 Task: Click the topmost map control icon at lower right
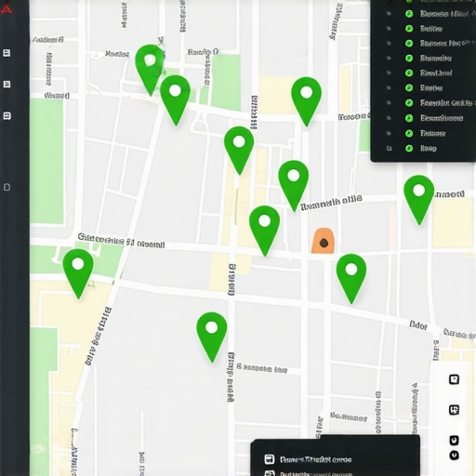tap(454, 379)
